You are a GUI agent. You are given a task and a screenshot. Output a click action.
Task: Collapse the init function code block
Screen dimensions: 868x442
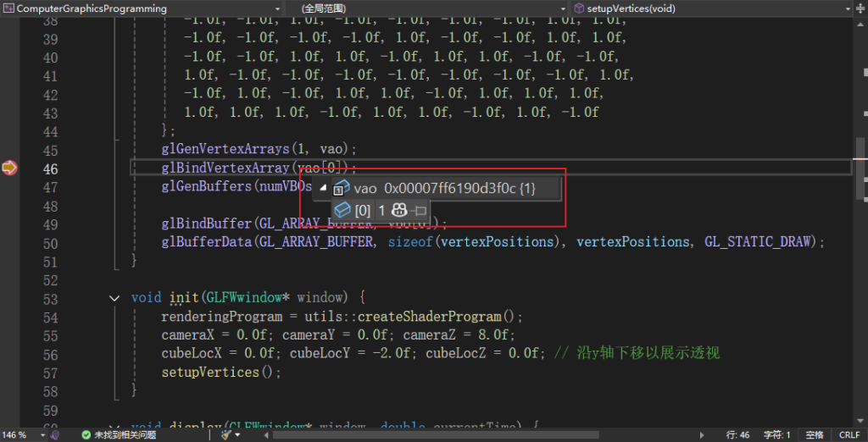coord(114,298)
